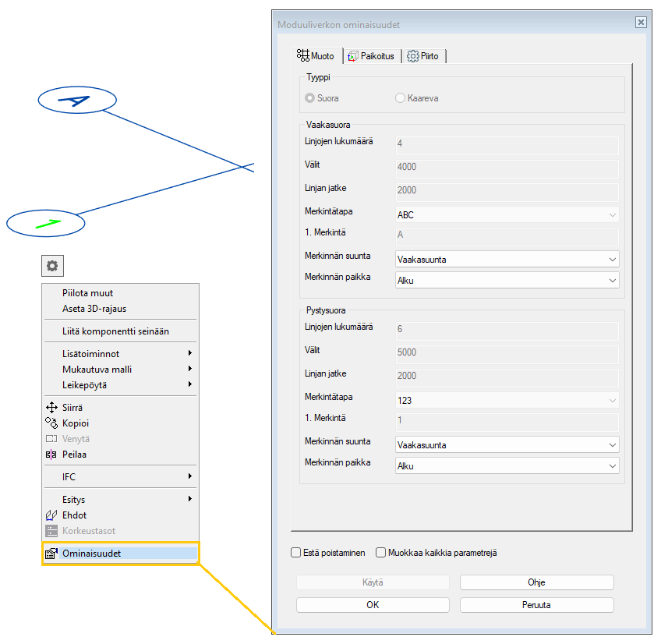The image size is (661, 644).
Task: Click the gear icon on Piirto tab
Action: pos(412,56)
